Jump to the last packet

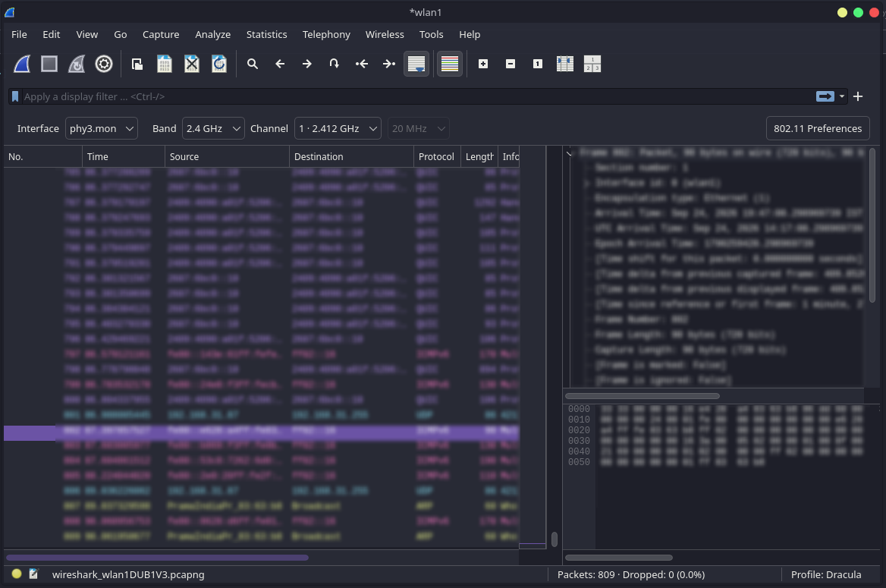[388, 64]
